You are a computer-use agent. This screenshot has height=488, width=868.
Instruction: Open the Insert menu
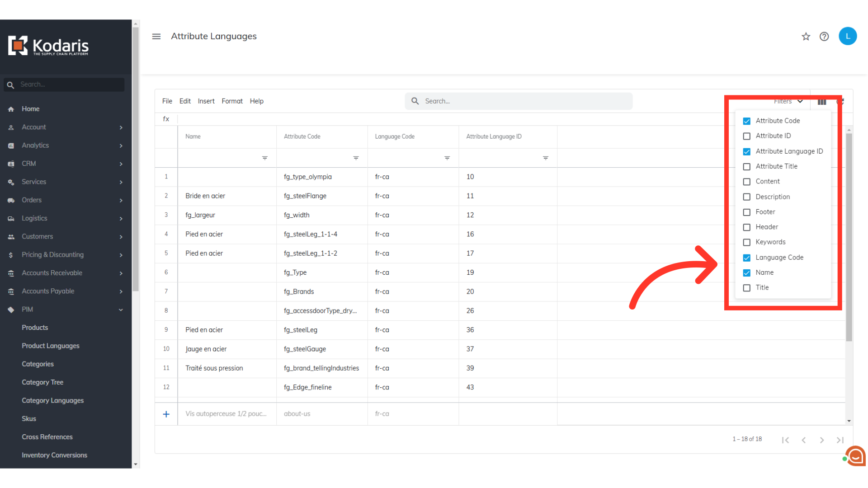[x=206, y=101]
